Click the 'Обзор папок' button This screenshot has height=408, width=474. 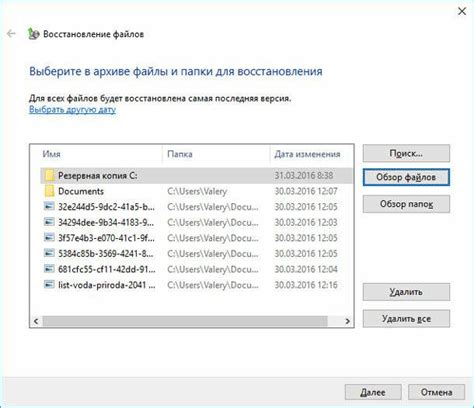[x=406, y=204]
